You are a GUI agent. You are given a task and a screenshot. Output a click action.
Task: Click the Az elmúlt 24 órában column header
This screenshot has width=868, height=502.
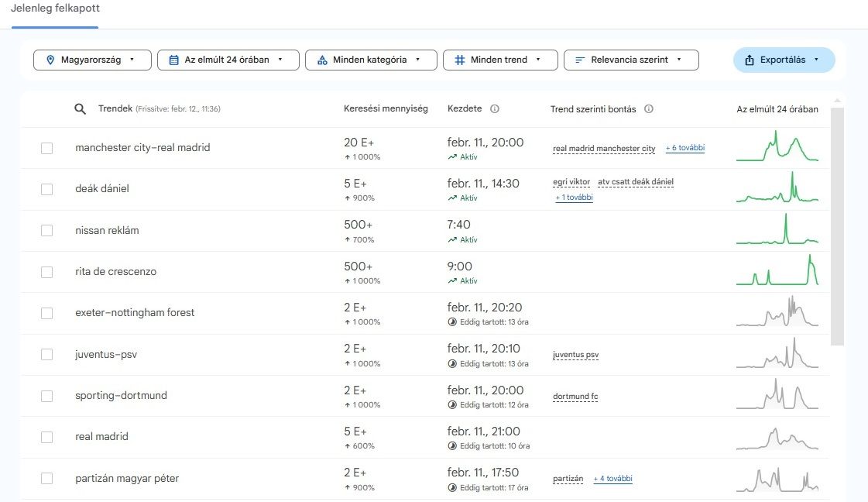point(777,109)
